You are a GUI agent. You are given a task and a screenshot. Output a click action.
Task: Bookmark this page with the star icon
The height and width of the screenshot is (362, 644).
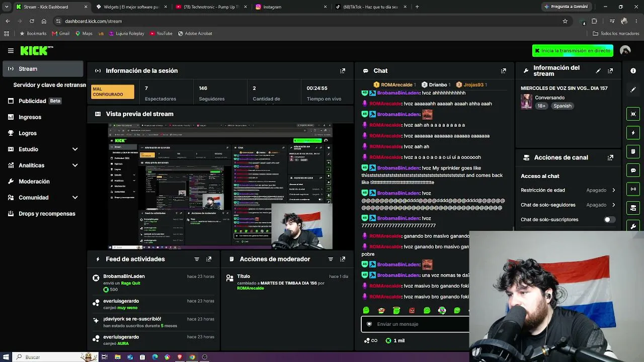tap(565, 21)
